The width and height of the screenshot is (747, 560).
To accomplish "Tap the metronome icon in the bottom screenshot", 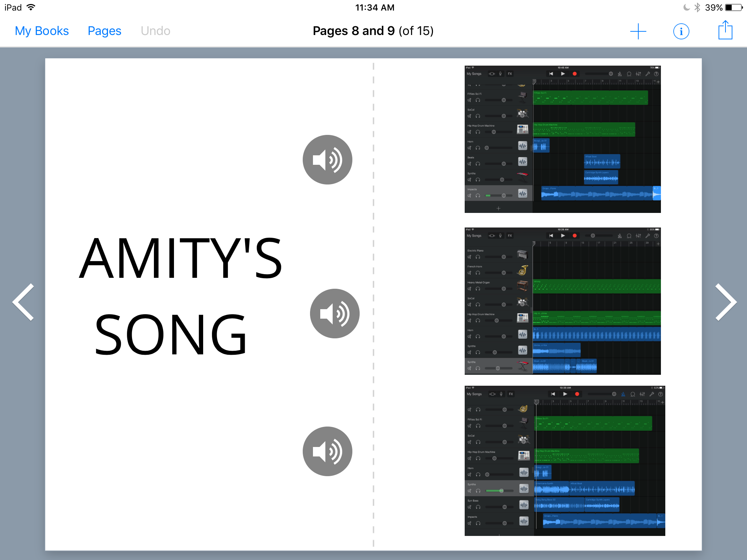I will [x=623, y=394].
